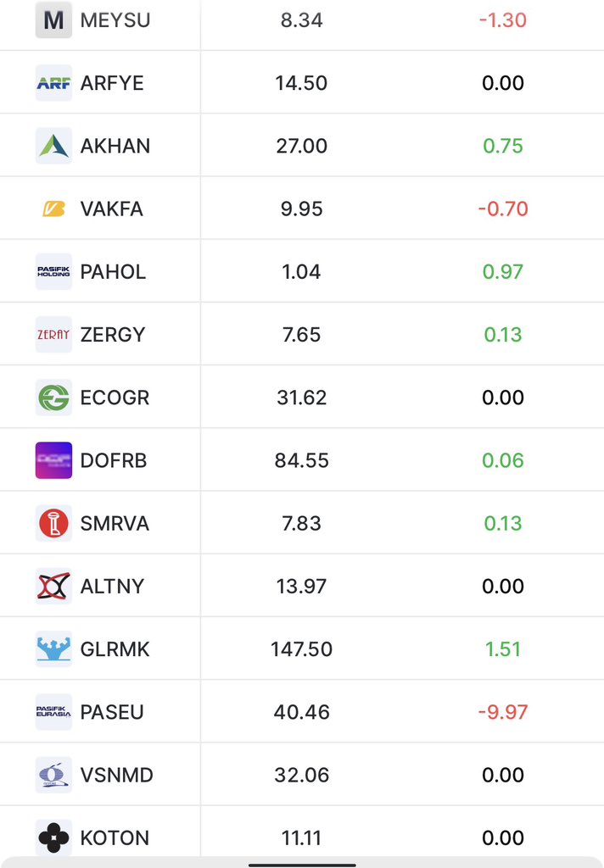The width and height of the screenshot is (604, 868).
Task: Select the GLRMK change value 1.51
Action: point(502,648)
